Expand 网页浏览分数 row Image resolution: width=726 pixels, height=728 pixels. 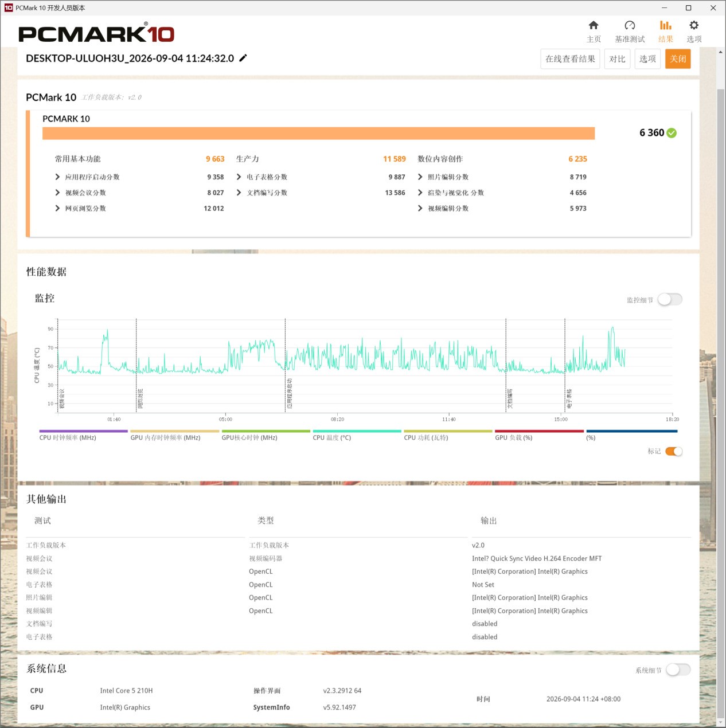click(x=57, y=208)
